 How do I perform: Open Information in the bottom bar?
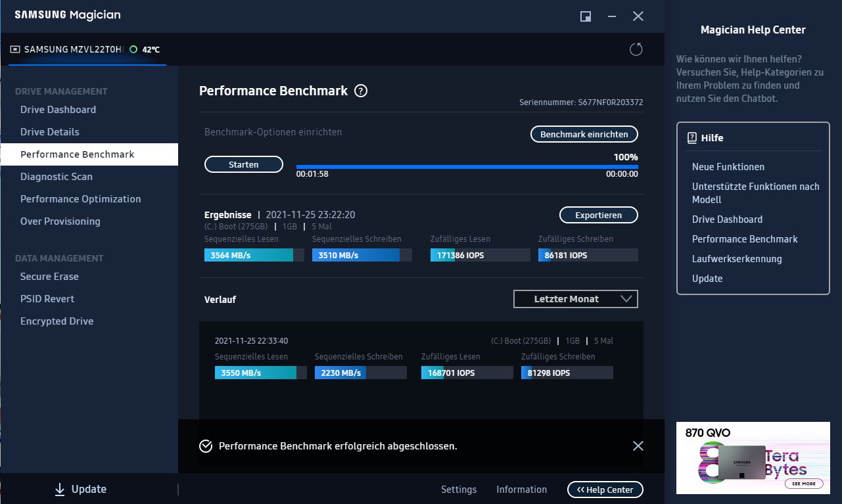pos(522,490)
